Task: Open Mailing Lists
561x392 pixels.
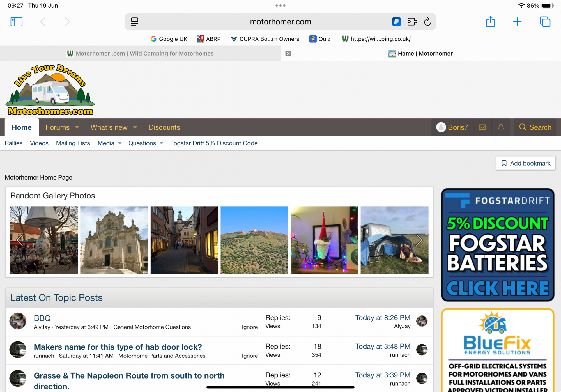Action: coord(73,143)
